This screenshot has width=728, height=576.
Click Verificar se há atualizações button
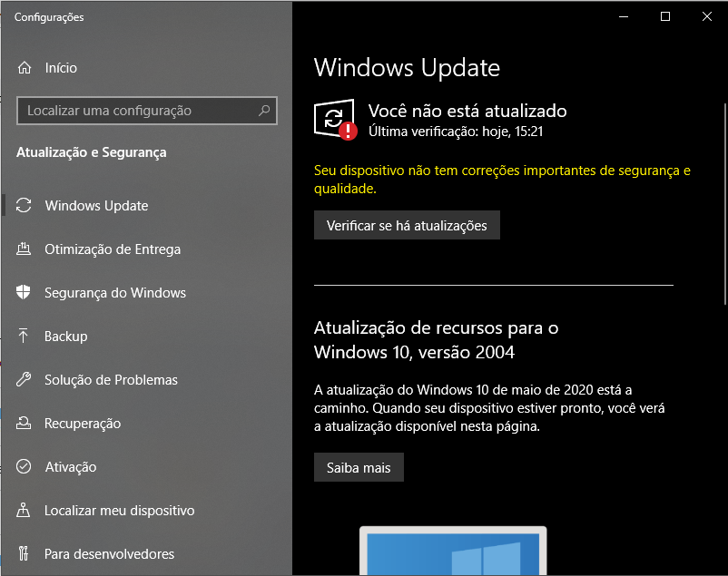click(407, 225)
